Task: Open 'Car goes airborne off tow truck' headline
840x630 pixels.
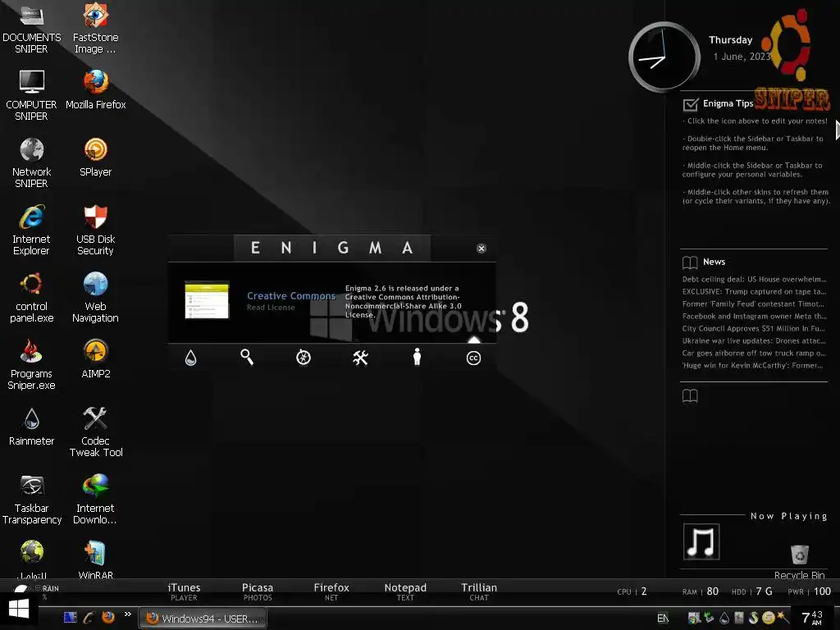Action: pos(755,353)
